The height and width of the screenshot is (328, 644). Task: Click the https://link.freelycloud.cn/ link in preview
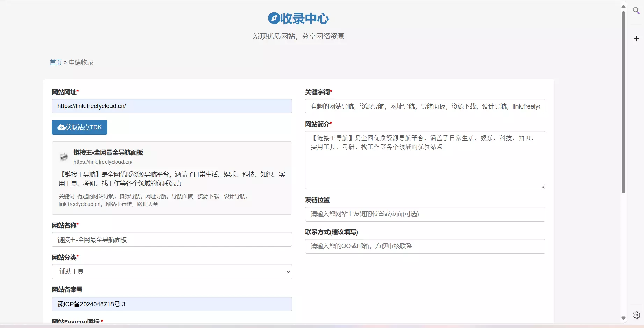click(x=103, y=162)
